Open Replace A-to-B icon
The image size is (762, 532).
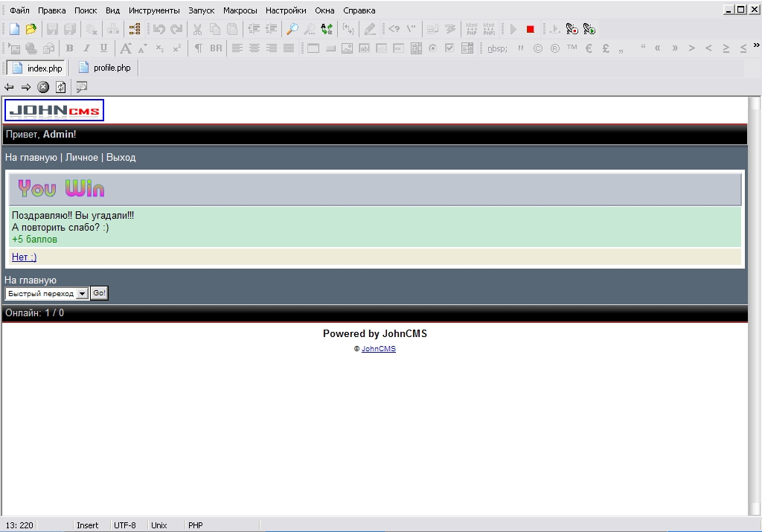point(327,29)
